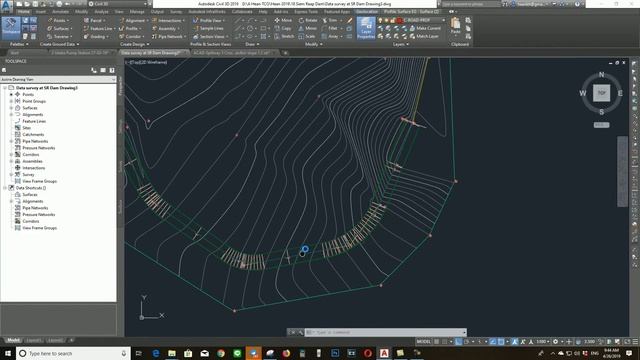The height and width of the screenshot is (360, 640).
Task: Select the Move tool
Action: click(283, 20)
